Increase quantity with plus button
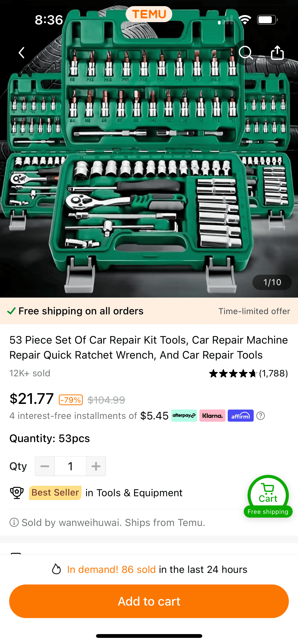This screenshot has width=298, height=644. click(x=96, y=466)
